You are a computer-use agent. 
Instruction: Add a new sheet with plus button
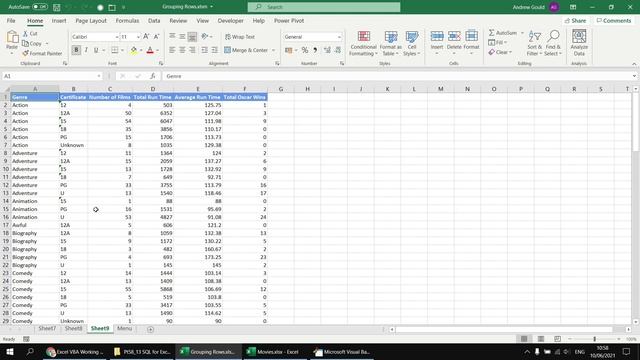pos(150,329)
